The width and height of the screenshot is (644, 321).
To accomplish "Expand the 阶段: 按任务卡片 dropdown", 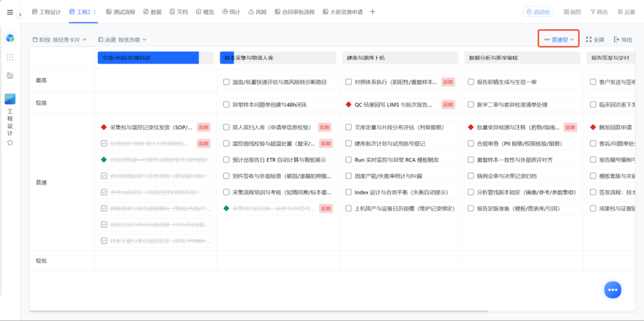I will tap(60, 40).
